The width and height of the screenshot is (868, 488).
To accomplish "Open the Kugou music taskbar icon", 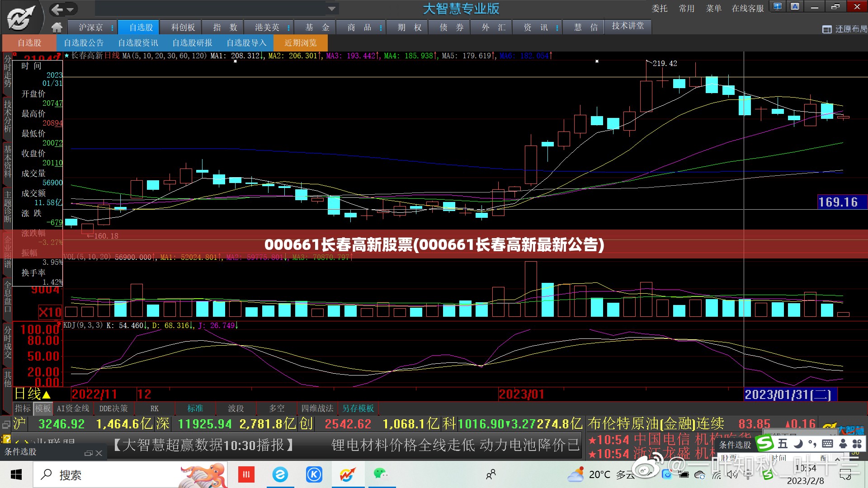I will click(x=314, y=474).
